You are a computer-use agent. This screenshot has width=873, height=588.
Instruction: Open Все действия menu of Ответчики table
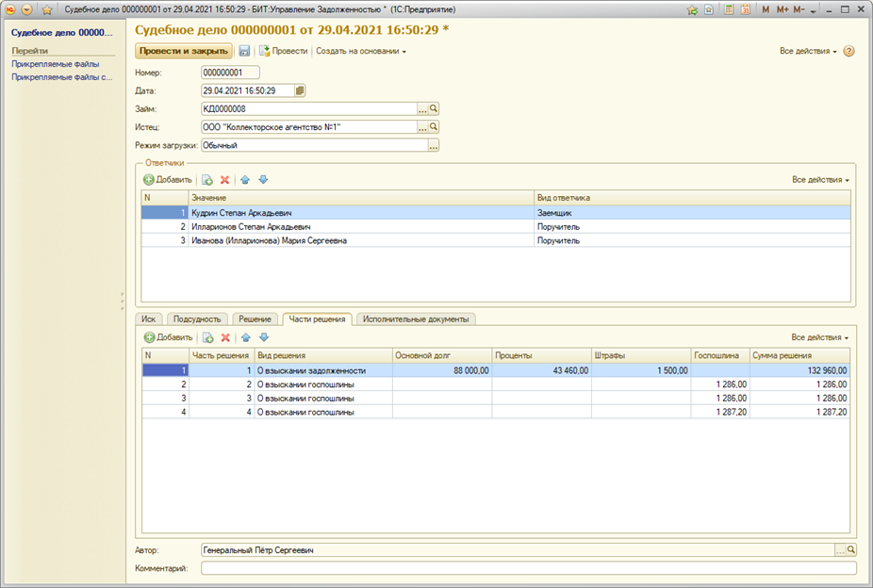(820, 179)
